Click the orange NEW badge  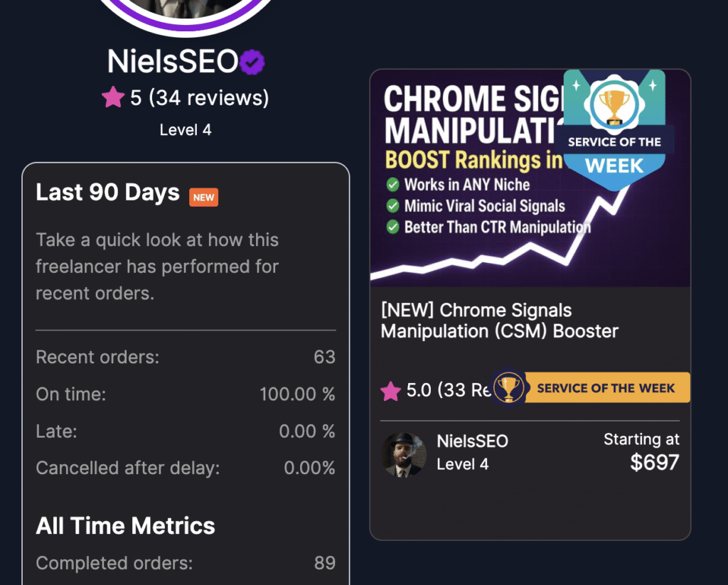203,197
